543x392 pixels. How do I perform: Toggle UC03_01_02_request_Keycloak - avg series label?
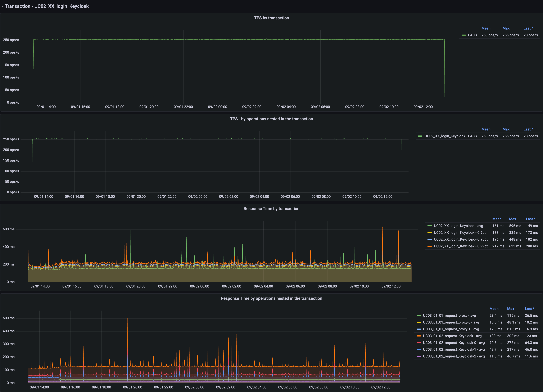pos(452,336)
